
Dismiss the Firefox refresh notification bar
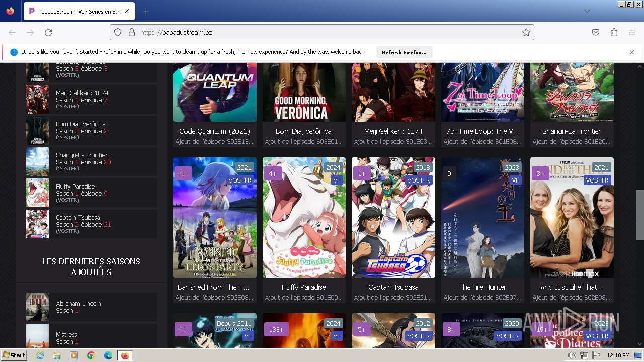click(632, 52)
